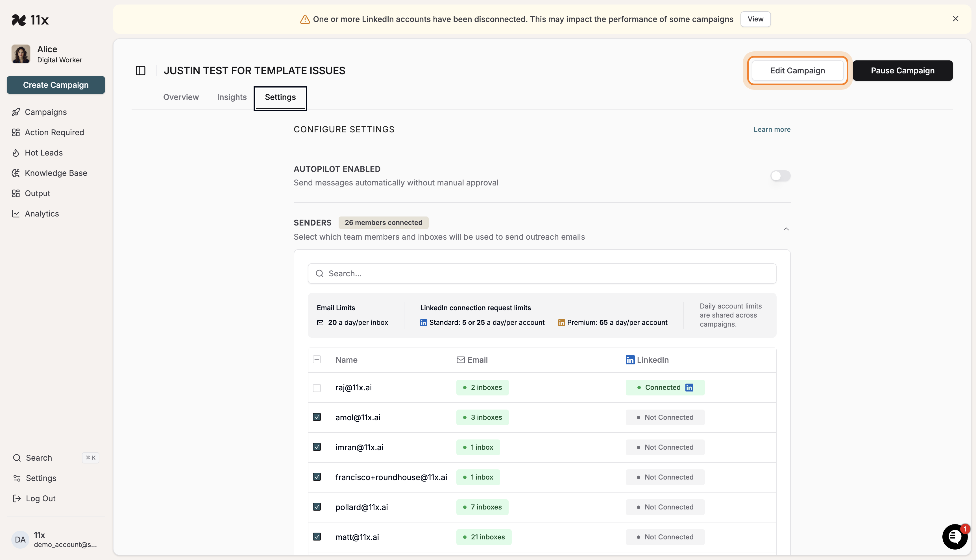Click the 11x logo icon
Screen dimensions: 976x560
point(18,19)
